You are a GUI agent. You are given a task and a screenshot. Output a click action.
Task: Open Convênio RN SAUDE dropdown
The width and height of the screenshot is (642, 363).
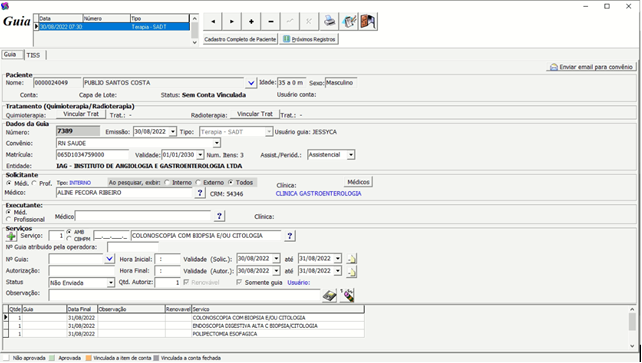pos(217,143)
